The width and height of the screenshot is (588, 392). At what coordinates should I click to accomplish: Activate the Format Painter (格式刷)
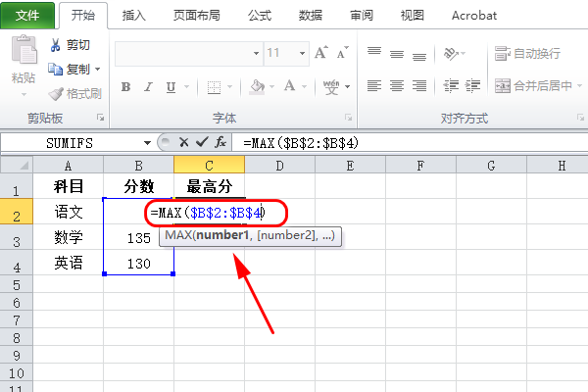(x=75, y=94)
